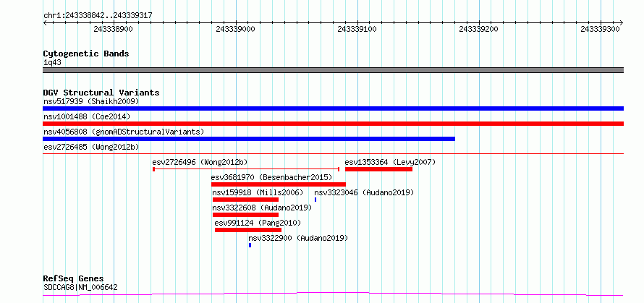Select the esv3681970 red variant bar
Screen dimensions: 644x303
[x=279, y=184]
